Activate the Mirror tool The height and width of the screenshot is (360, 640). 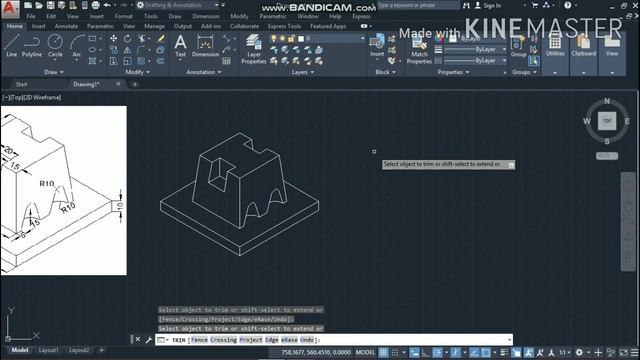pos(127,50)
